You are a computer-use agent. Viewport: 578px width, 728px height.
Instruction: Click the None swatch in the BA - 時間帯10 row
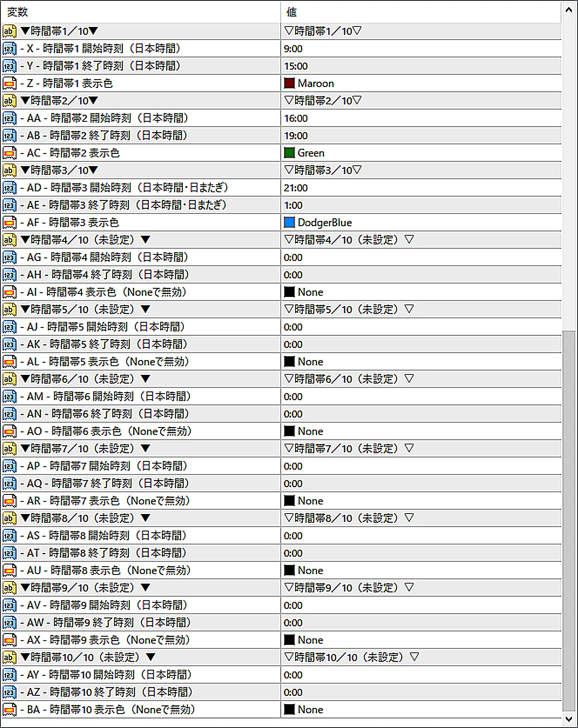pos(289,709)
